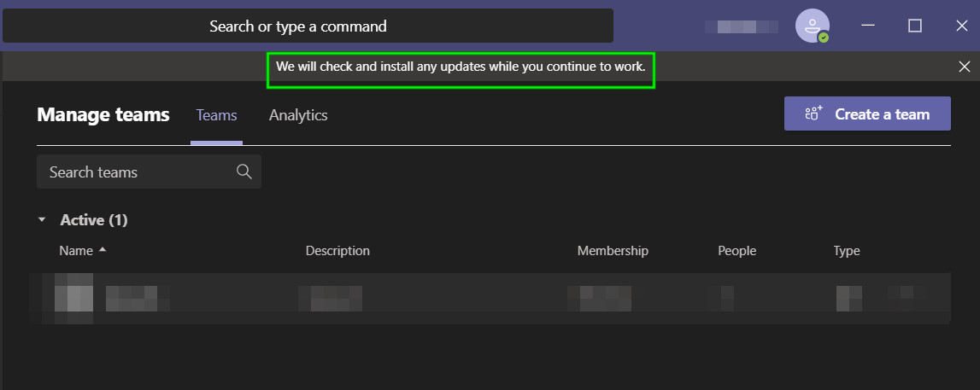Collapse the Active (1) teams section

point(42,220)
